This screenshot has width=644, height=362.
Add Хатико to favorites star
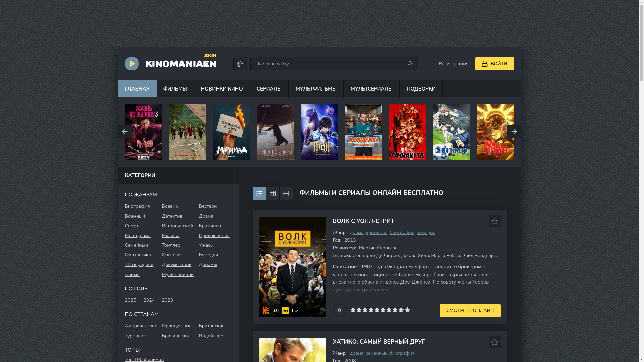[494, 342]
